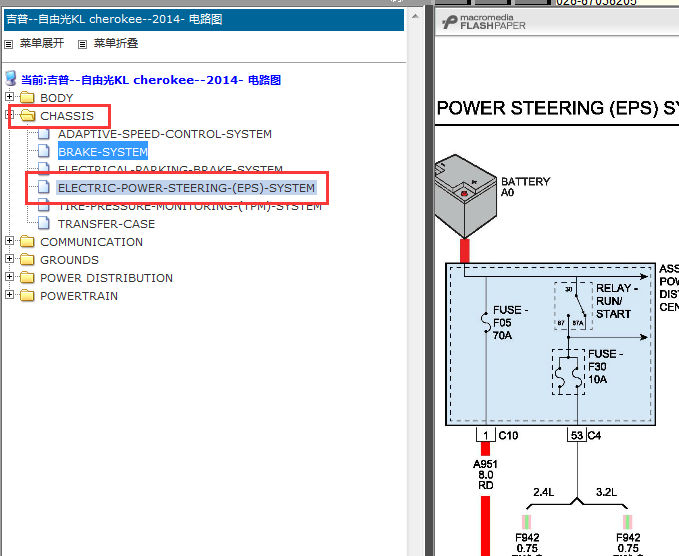
Task: Click the F942 label under 3.2L
Action: (x=628, y=537)
